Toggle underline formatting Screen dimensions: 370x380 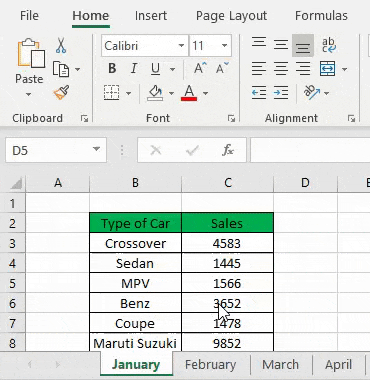155,69
